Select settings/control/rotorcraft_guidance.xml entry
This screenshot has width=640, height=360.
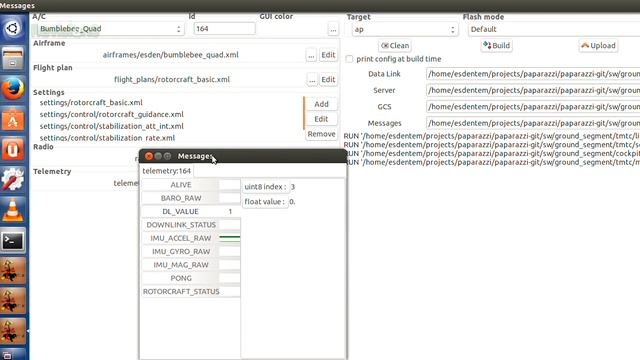click(111, 114)
